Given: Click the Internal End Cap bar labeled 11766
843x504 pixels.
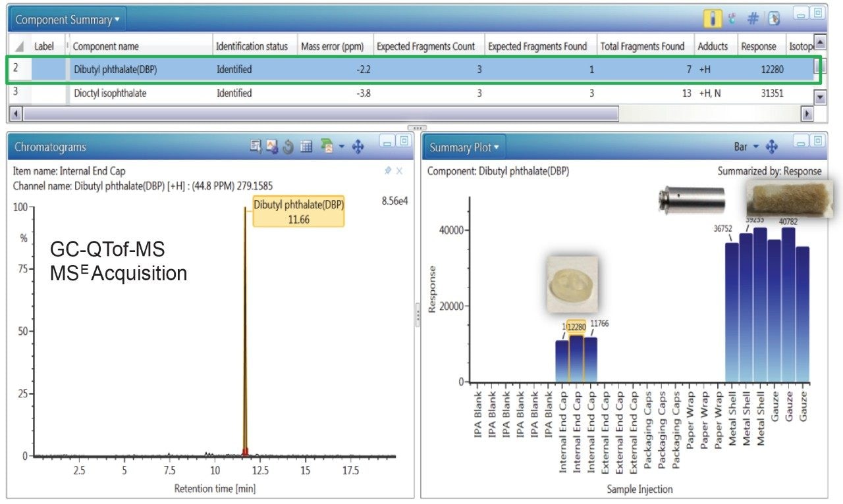Looking at the screenshot, I should click(590, 360).
